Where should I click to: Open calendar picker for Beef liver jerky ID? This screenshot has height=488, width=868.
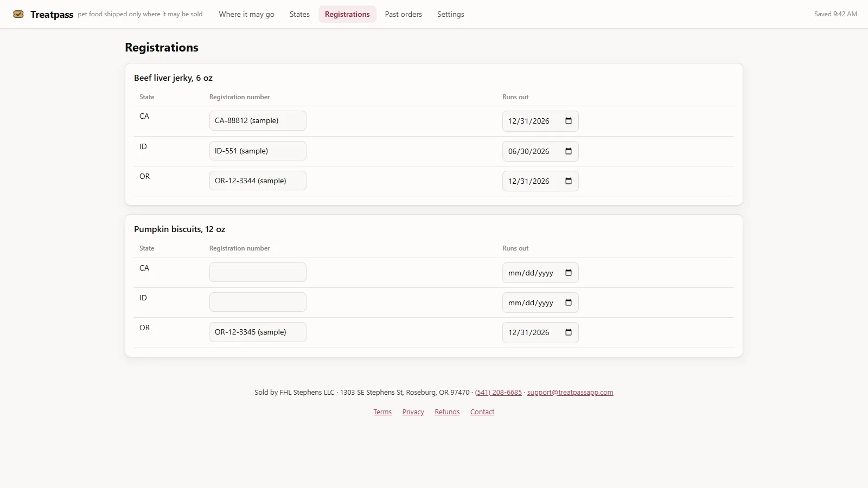569,151
